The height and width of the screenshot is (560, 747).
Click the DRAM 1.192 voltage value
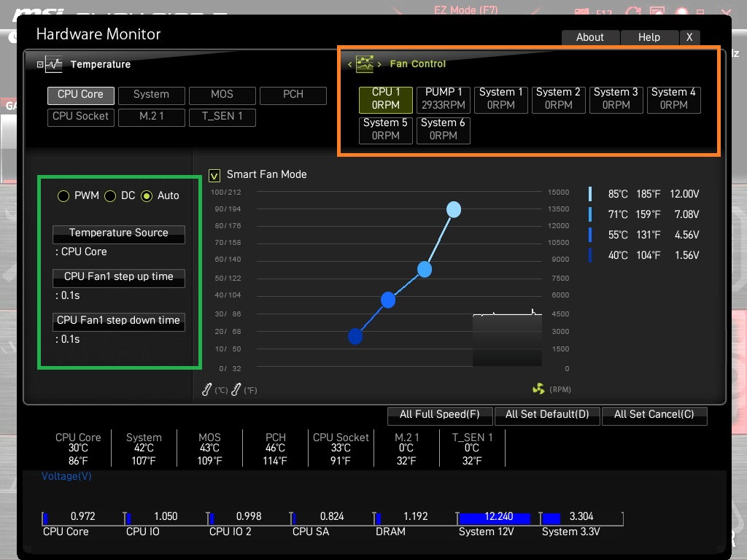tap(415, 516)
